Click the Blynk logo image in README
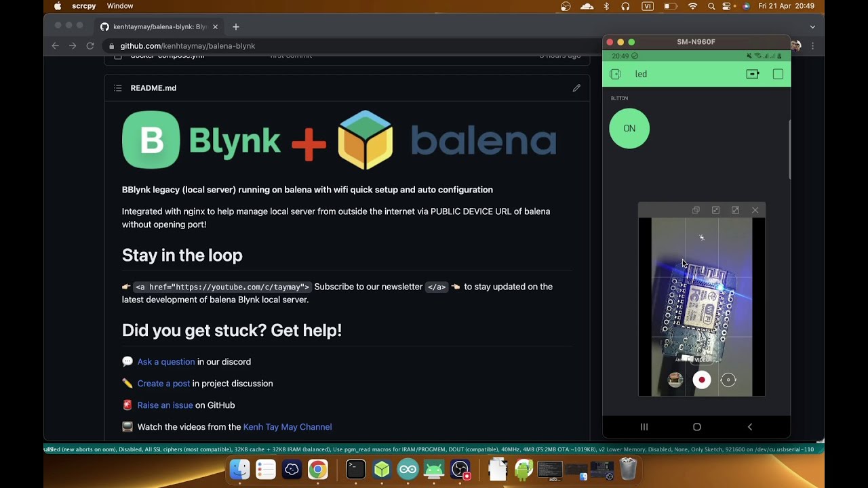Viewport: 868px width, 488px height. pos(201,140)
